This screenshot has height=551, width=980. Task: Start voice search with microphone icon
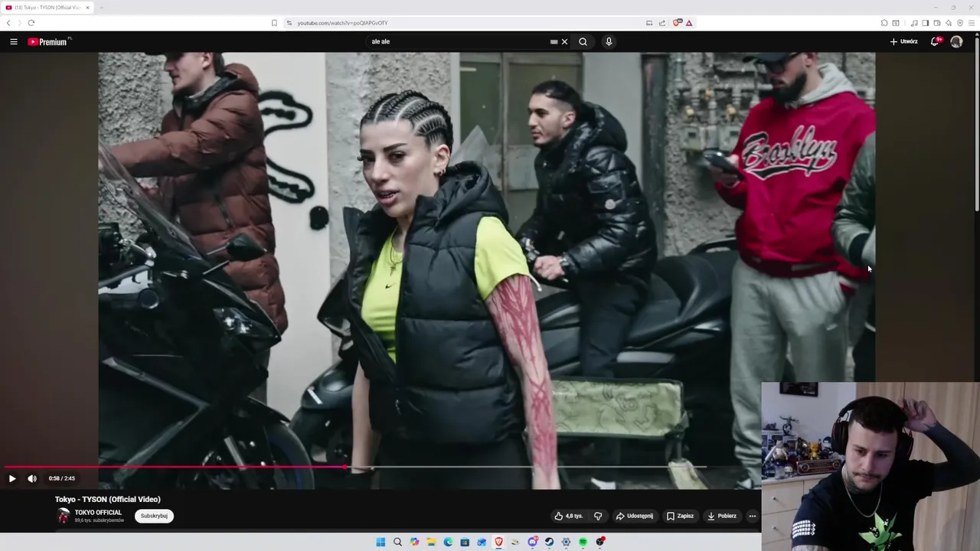coord(609,41)
